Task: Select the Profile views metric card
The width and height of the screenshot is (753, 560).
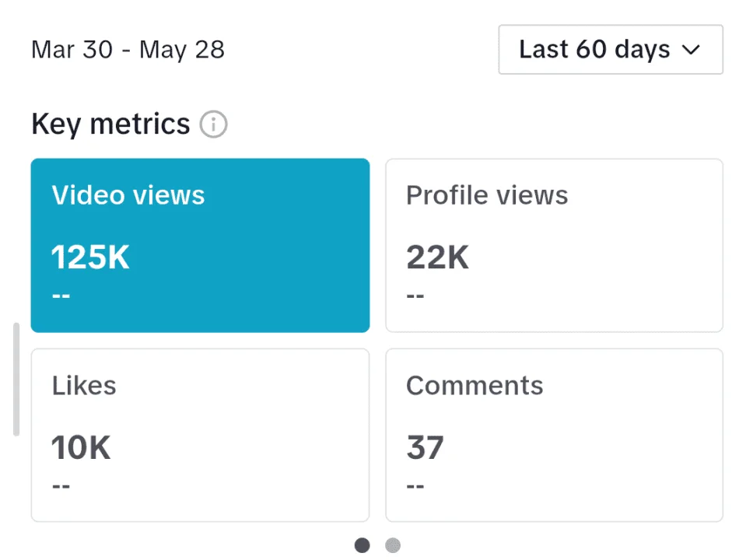Action: (554, 246)
